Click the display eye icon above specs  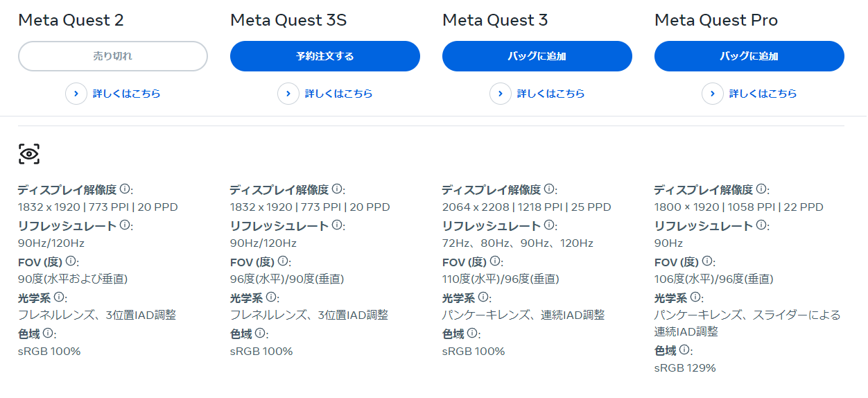[x=29, y=154]
